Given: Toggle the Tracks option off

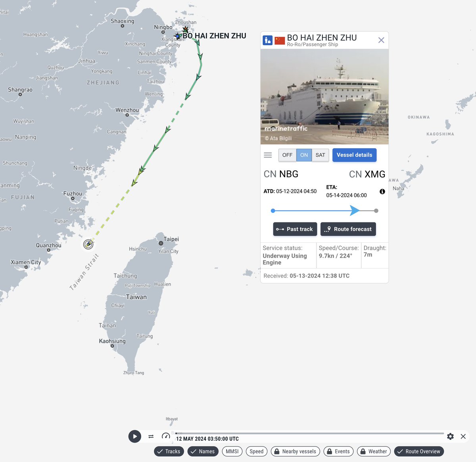Looking at the screenshot, I should (169, 451).
